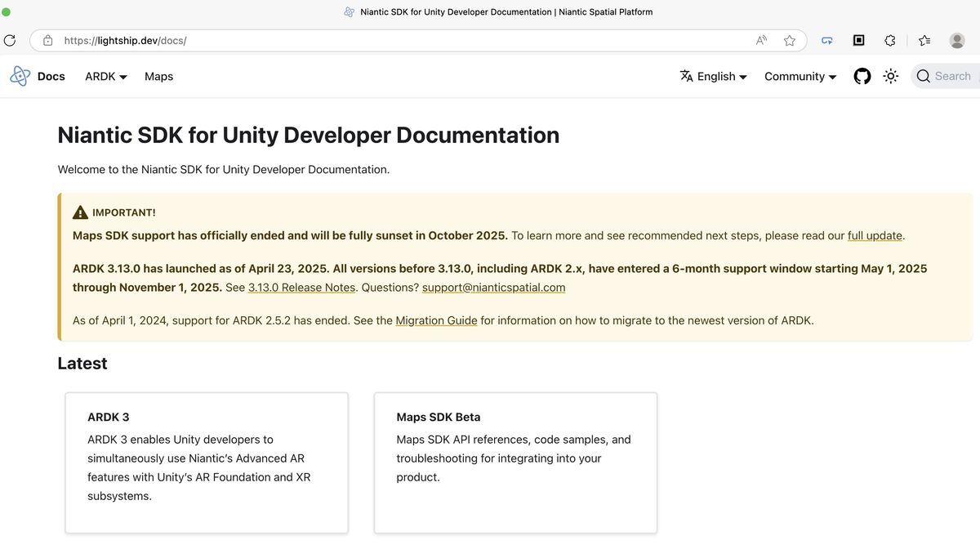Open the GitHub repository icon
This screenshot has width=980, height=545.
(862, 76)
